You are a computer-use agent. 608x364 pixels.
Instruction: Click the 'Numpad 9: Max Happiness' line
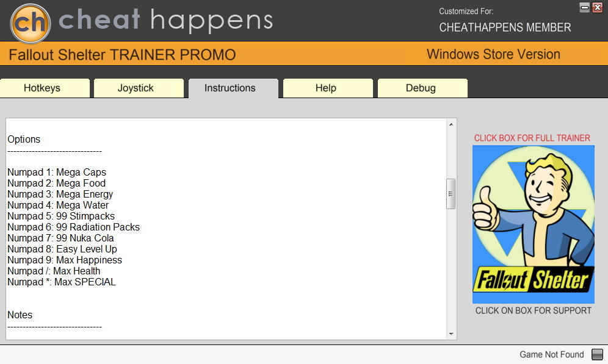[x=65, y=260]
